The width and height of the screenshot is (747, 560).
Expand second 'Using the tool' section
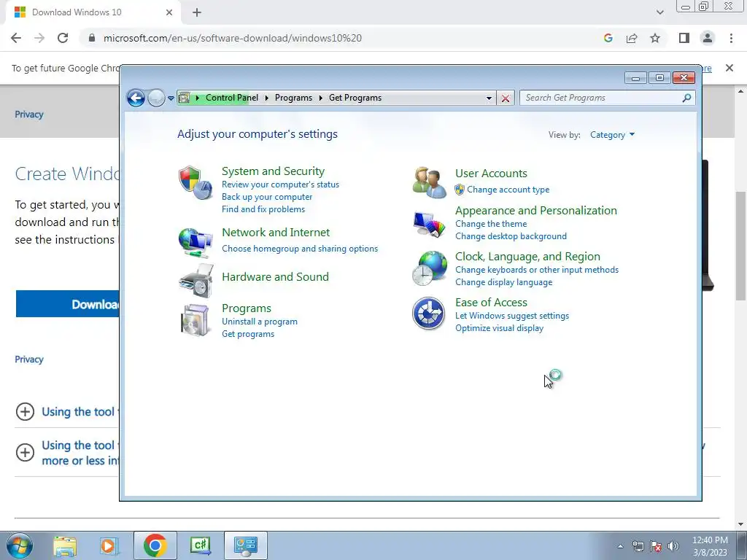pos(25,452)
